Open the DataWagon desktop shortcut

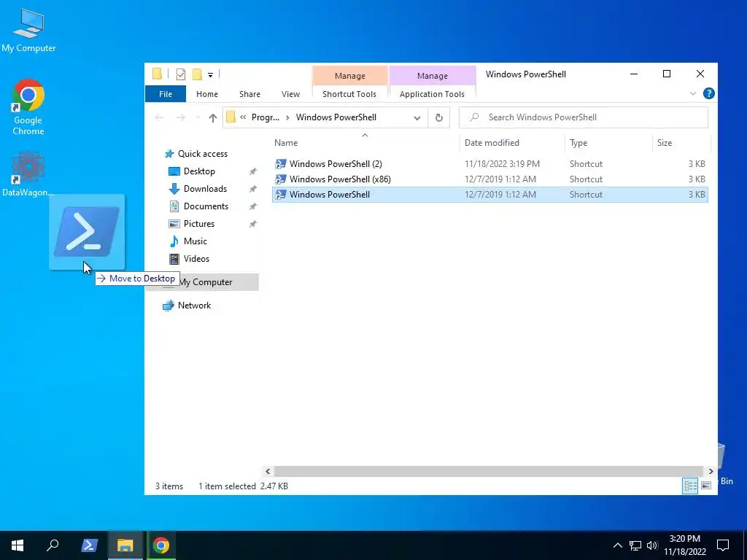click(x=28, y=174)
